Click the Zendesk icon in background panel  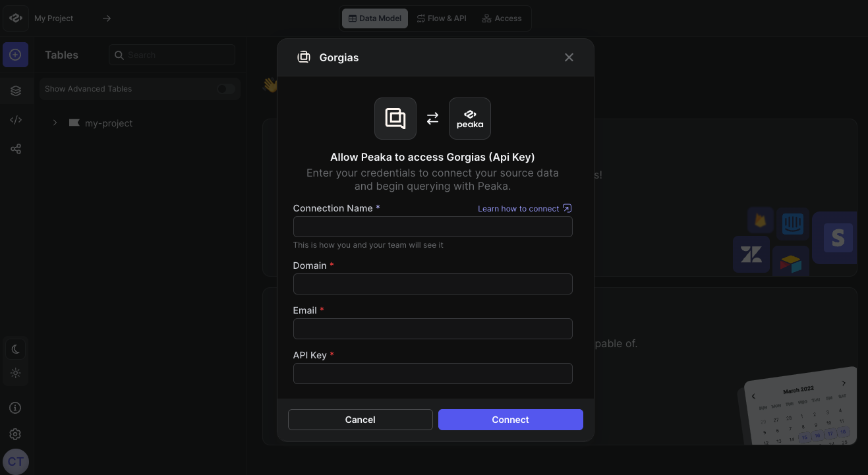point(751,254)
